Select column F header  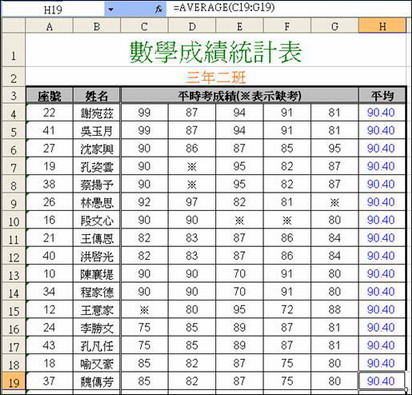pos(287,27)
